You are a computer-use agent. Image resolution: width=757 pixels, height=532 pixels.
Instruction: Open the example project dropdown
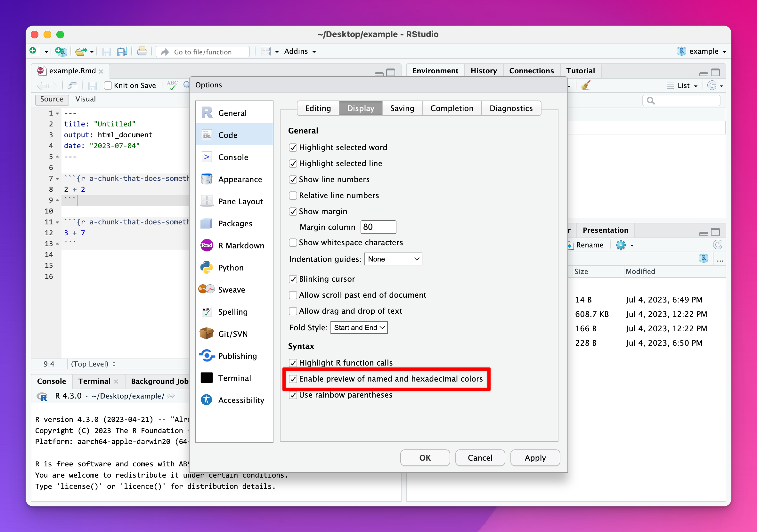[702, 52]
